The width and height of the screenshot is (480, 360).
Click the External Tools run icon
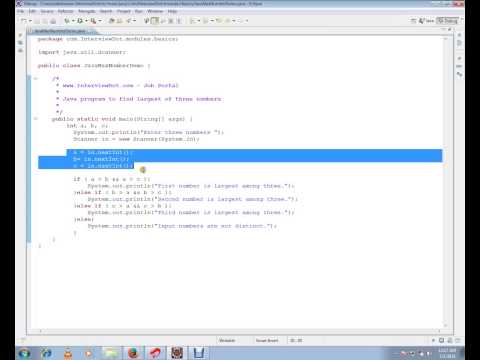pos(93,21)
